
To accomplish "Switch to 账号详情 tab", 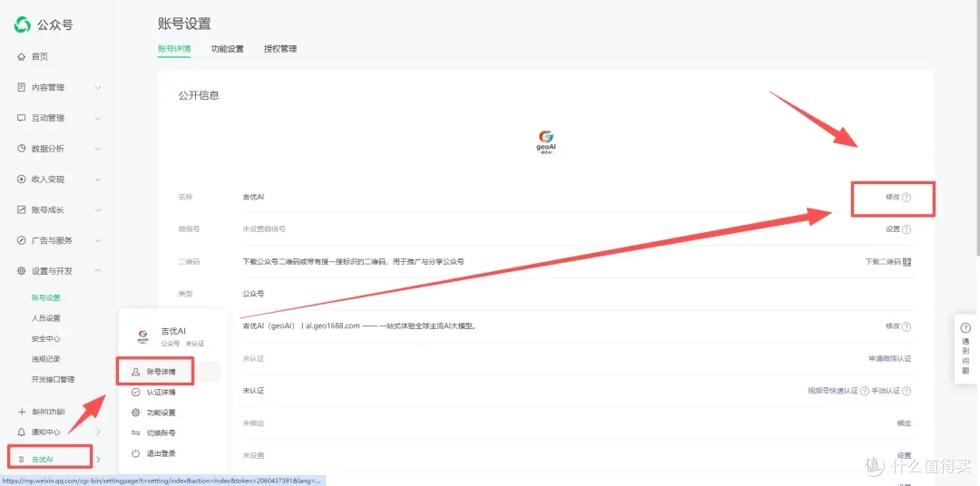I will coord(174,49).
